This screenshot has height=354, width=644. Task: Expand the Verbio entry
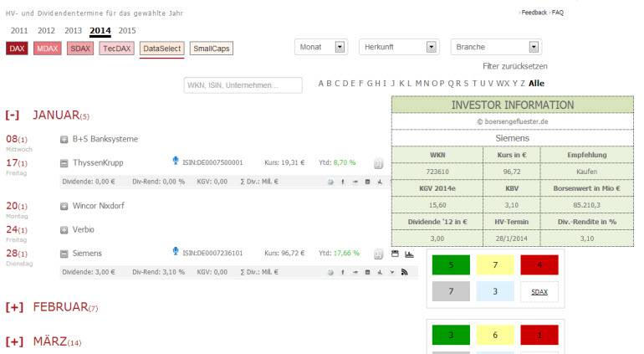[x=64, y=230]
